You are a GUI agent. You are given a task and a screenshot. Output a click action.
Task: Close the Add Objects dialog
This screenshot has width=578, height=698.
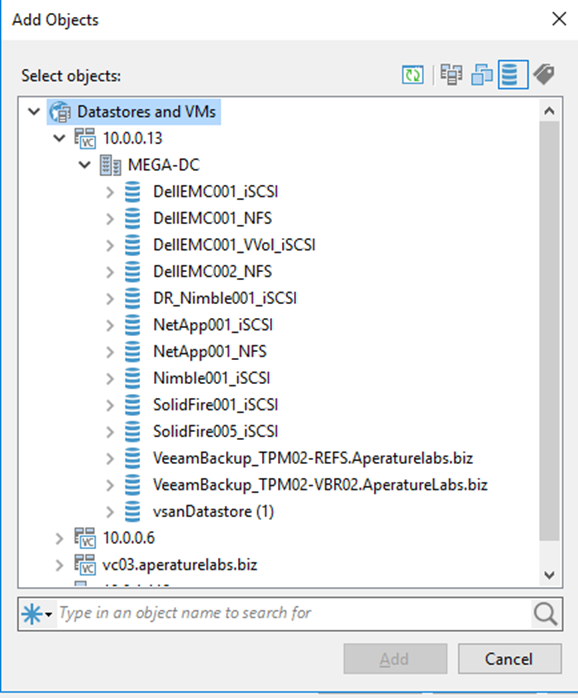pyautogui.click(x=559, y=19)
